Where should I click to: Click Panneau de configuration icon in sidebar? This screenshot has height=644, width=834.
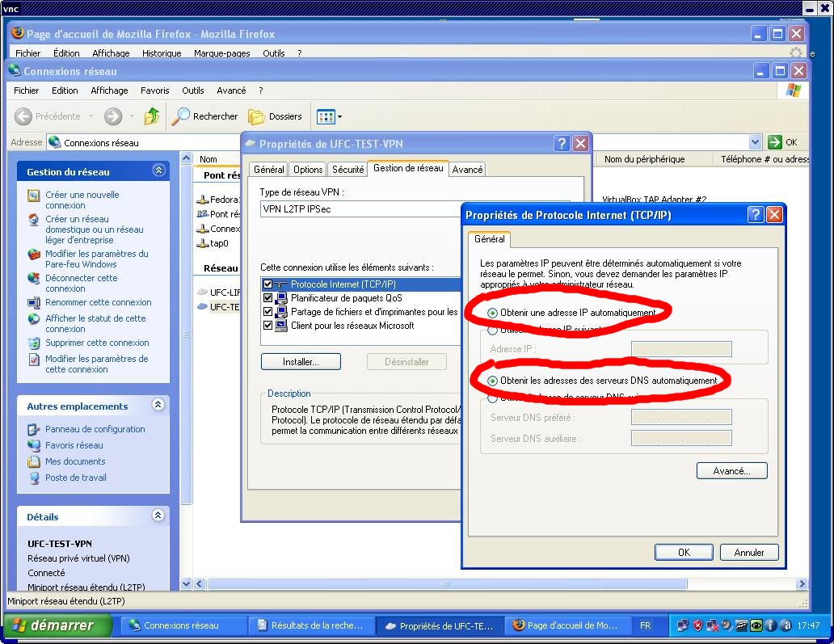pyautogui.click(x=34, y=429)
